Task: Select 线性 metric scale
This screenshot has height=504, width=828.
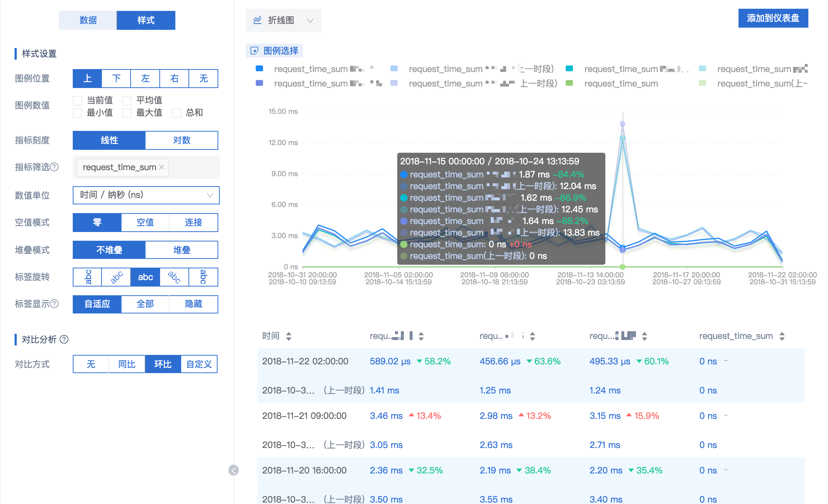Action: [109, 140]
